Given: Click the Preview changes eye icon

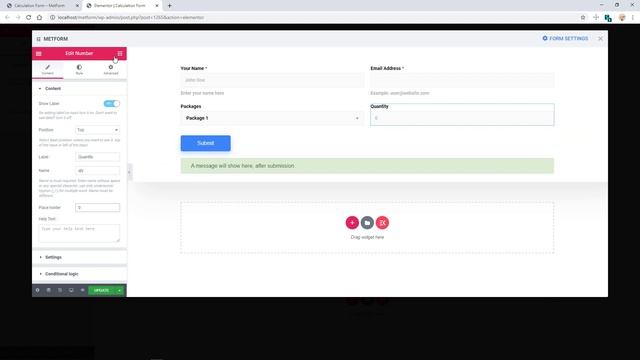Looking at the screenshot, I should point(82,290).
